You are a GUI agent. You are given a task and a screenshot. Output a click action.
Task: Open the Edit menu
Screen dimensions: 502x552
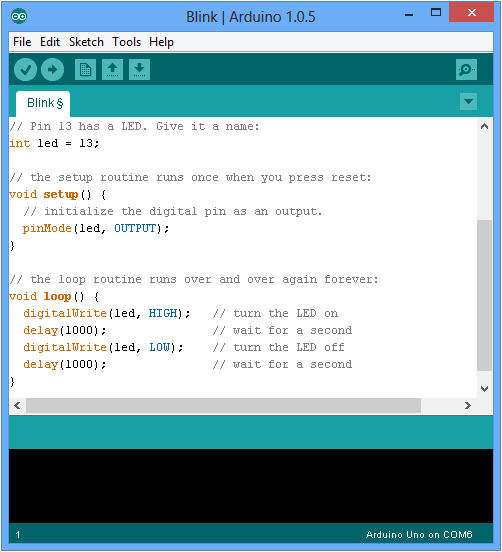tap(50, 42)
